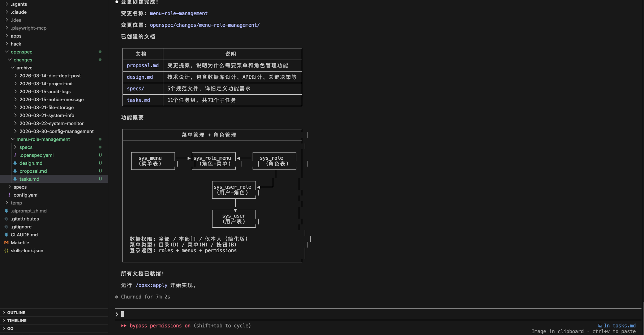Screen dimensions: 644x335
Task: Open the openspec/changes/menu-role-management/ path link
Action: pyautogui.click(x=205, y=25)
